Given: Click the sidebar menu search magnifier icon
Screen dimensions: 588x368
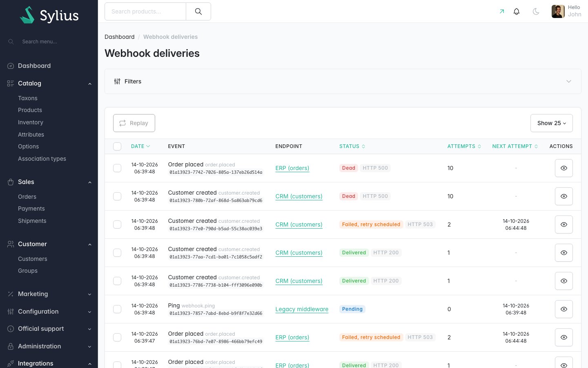Looking at the screenshot, I should [x=11, y=42].
